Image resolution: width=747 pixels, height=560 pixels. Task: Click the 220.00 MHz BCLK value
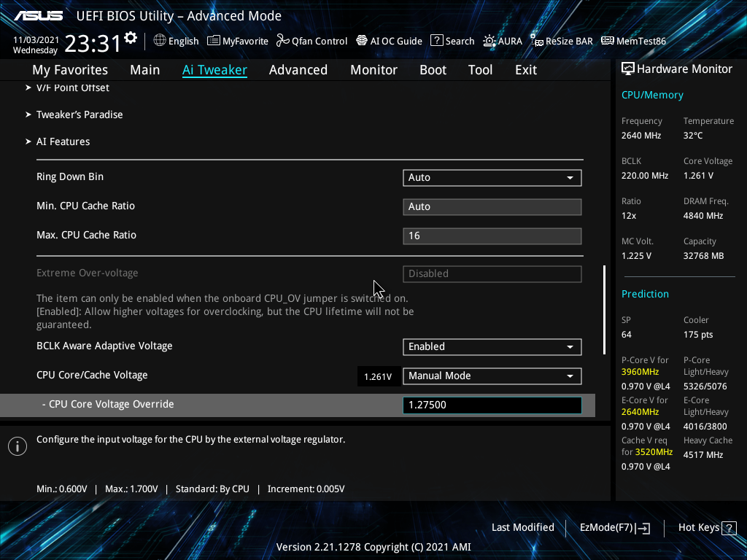point(645,176)
